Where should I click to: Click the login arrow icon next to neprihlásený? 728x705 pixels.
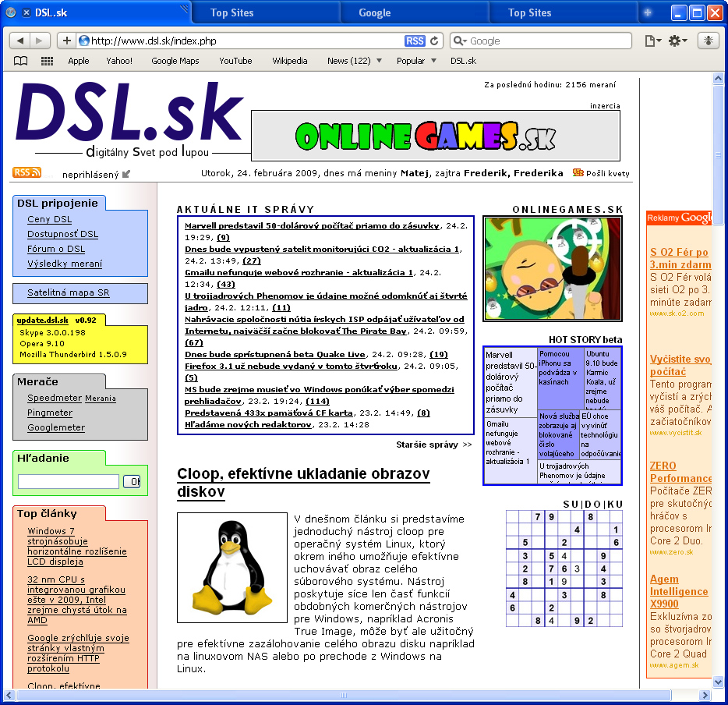(x=126, y=174)
